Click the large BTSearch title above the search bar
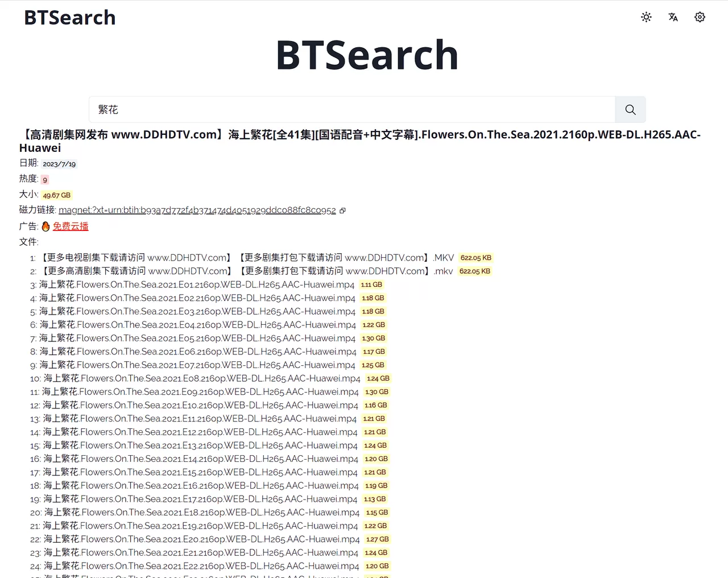 coord(366,54)
